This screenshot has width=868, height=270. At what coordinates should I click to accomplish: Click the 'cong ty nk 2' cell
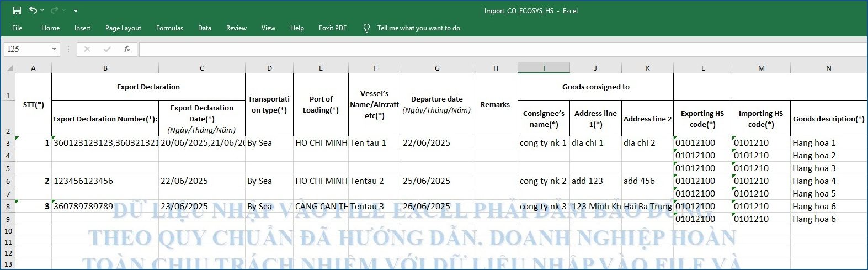pos(544,181)
